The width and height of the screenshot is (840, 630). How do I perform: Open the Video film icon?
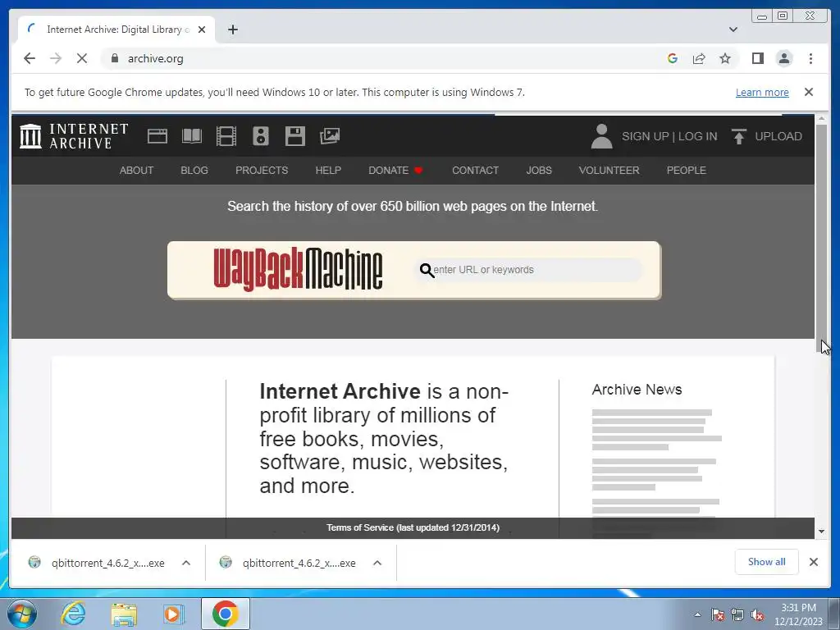pos(226,136)
